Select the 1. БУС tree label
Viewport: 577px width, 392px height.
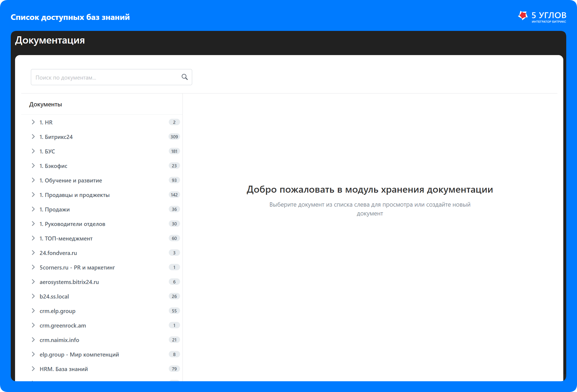coord(47,151)
